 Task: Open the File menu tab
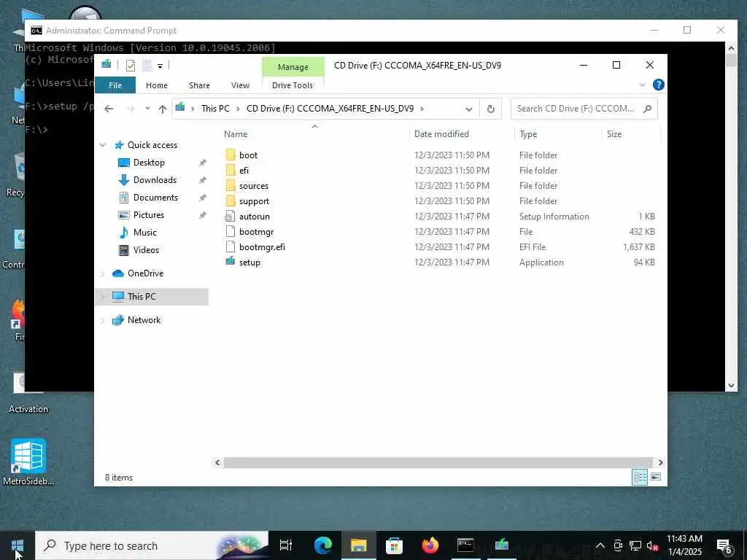point(115,85)
